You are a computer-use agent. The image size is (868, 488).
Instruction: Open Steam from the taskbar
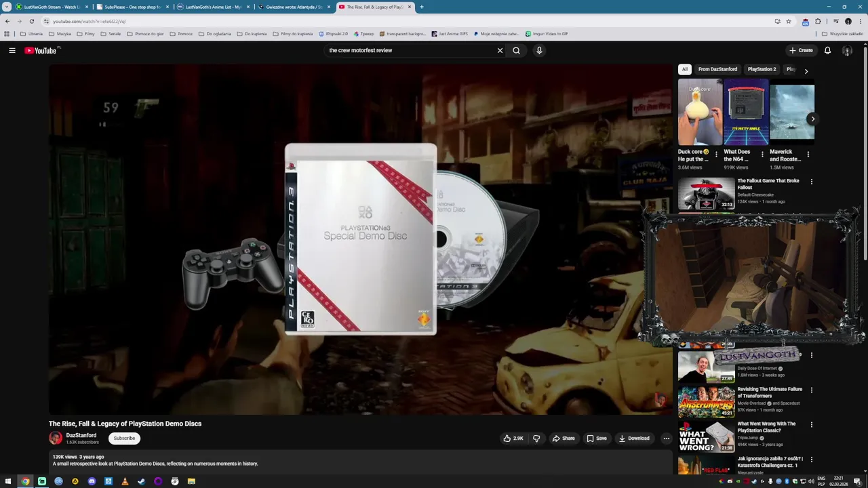[141, 481]
